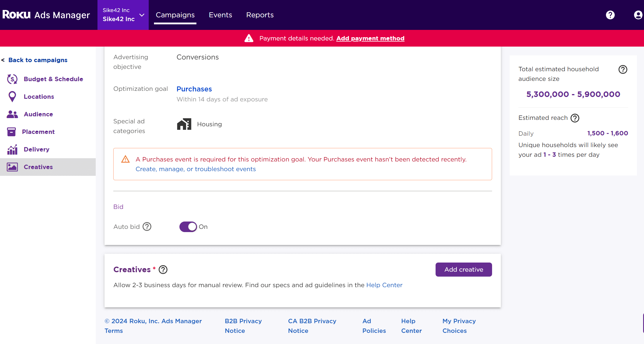Click the Purchases optimization goal
644x344 pixels.
point(194,89)
